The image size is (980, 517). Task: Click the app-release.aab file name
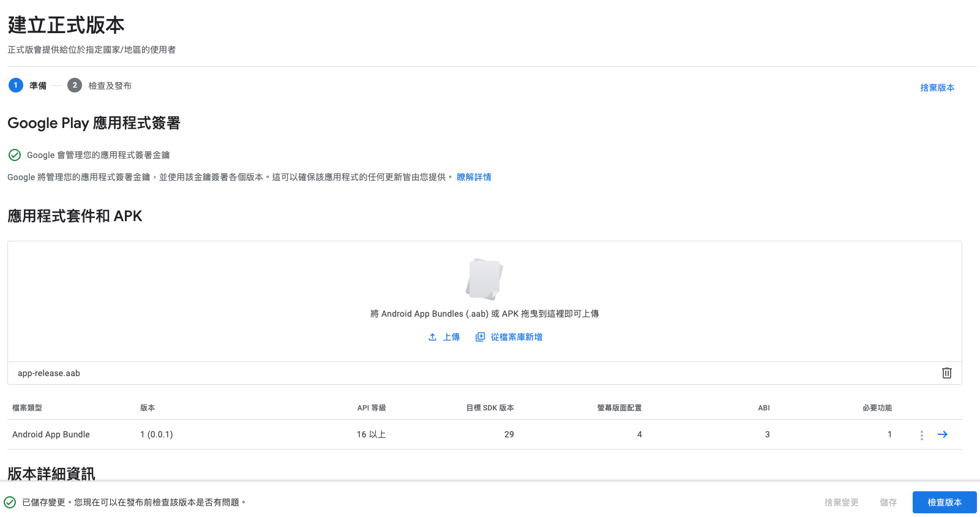[x=49, y=373]
